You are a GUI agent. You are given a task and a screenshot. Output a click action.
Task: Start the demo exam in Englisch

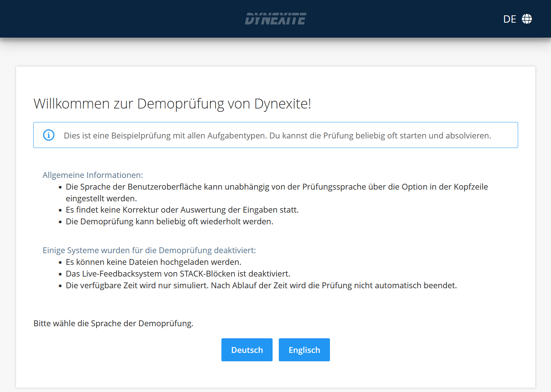304,350
